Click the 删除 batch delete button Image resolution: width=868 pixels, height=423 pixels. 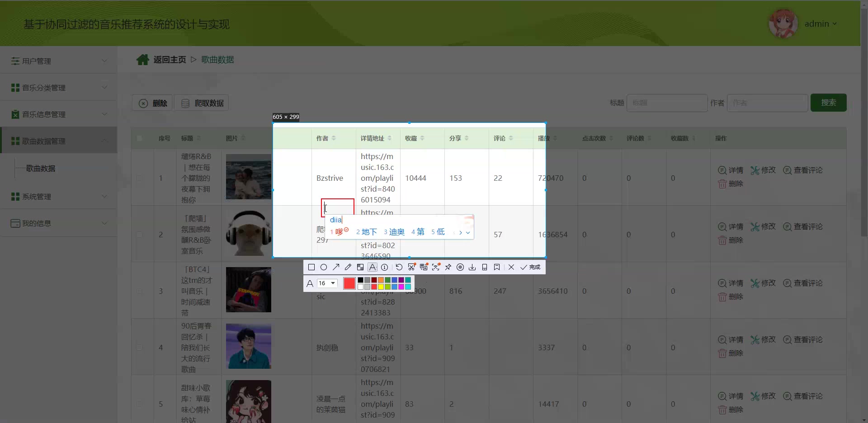tap(153, 103)
